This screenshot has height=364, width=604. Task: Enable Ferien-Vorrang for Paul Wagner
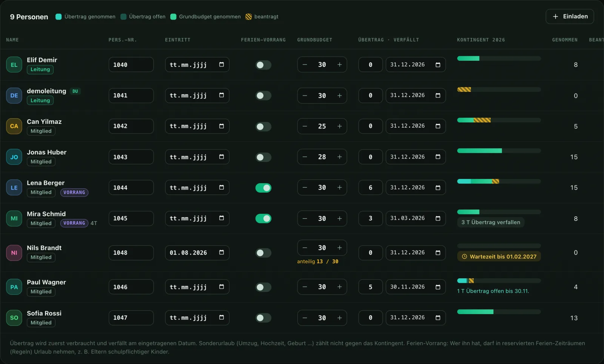pos(263,287)
